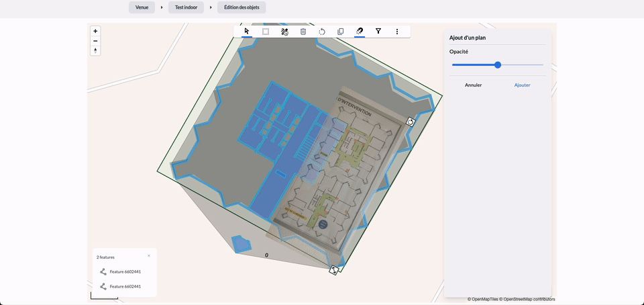644x305 pixels.
Task: Zoom in with the plus button
Action: click(95, 31)
